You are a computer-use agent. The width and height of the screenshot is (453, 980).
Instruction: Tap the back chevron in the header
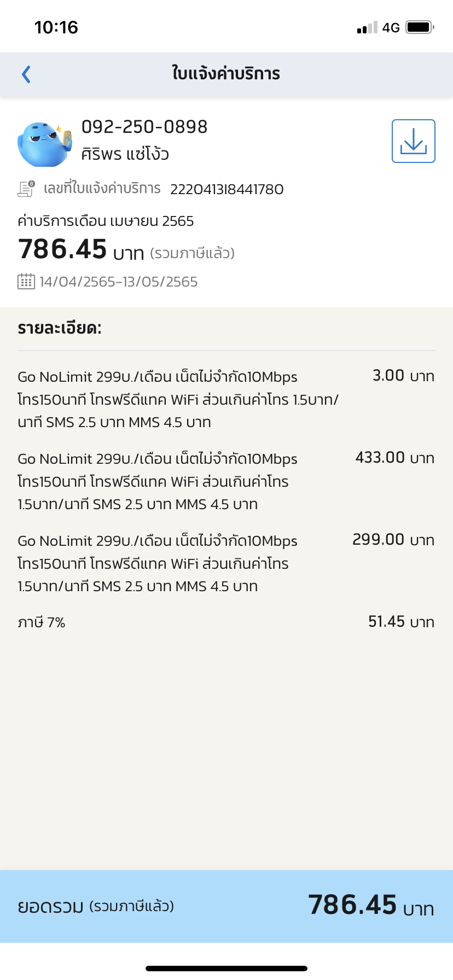pos(26,74)
